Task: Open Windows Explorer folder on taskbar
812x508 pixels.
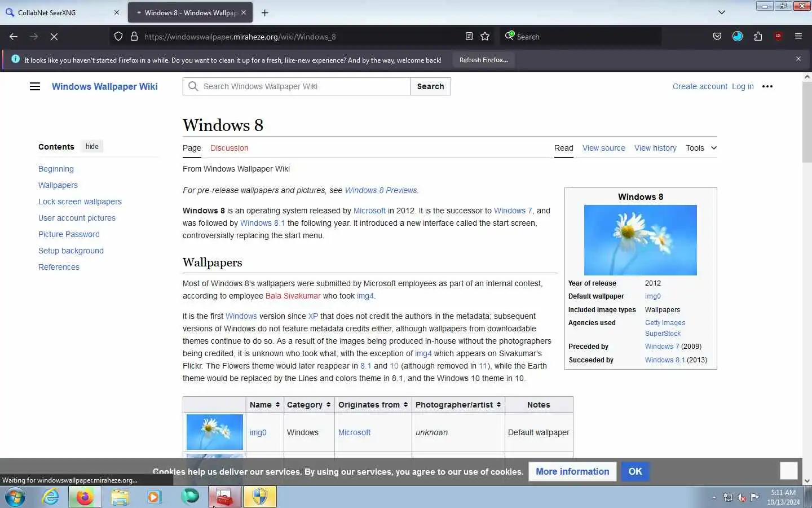Action: (x=120, y=497)
